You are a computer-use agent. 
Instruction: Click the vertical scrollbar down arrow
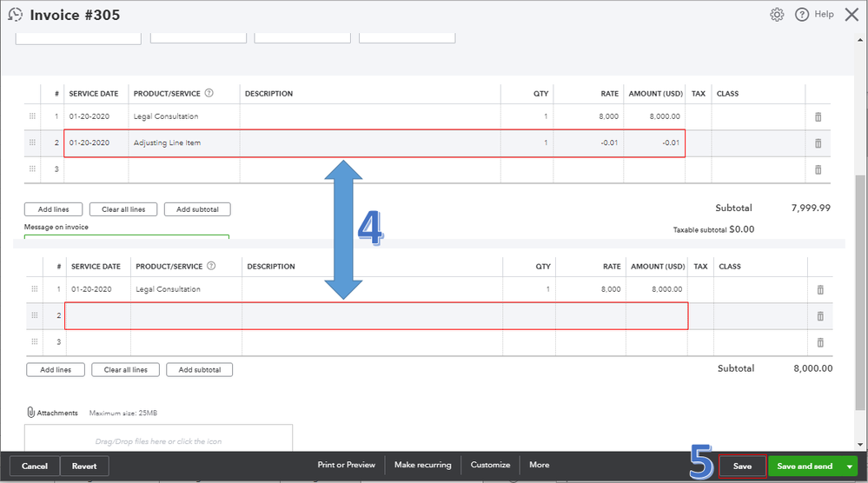pyautogui.click(x=859, y=444)
